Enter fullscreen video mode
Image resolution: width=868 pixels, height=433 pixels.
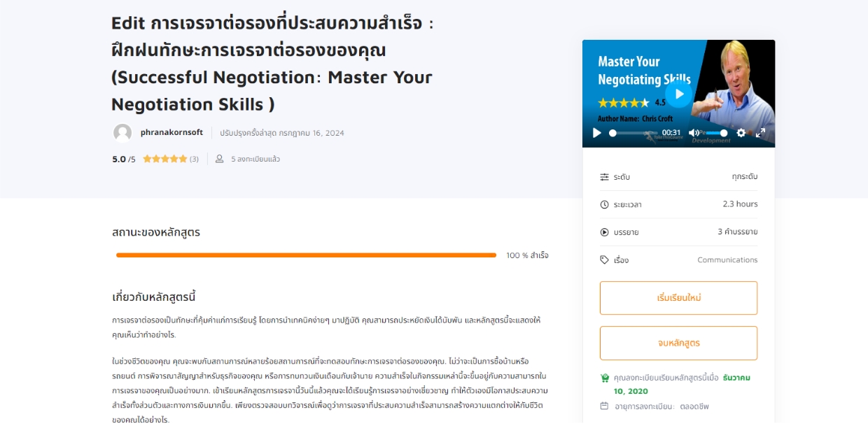pyautogui.click(x=761, y=133)
